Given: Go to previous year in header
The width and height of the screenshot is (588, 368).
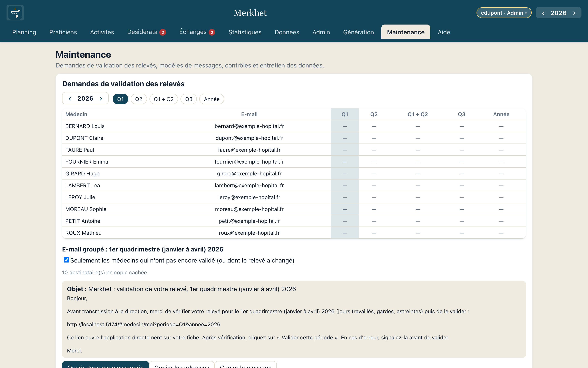Looking at the screenshot, I should point(543,13).
